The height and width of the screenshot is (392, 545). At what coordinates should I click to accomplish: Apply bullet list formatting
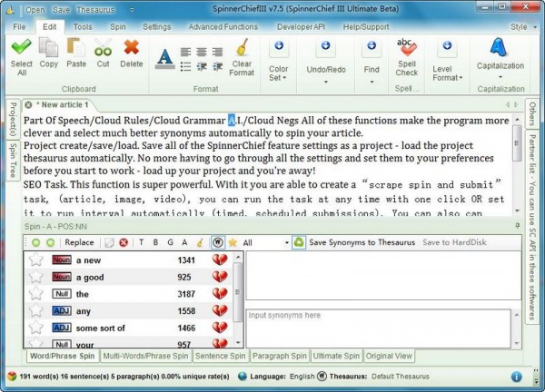tap(185, 66)
